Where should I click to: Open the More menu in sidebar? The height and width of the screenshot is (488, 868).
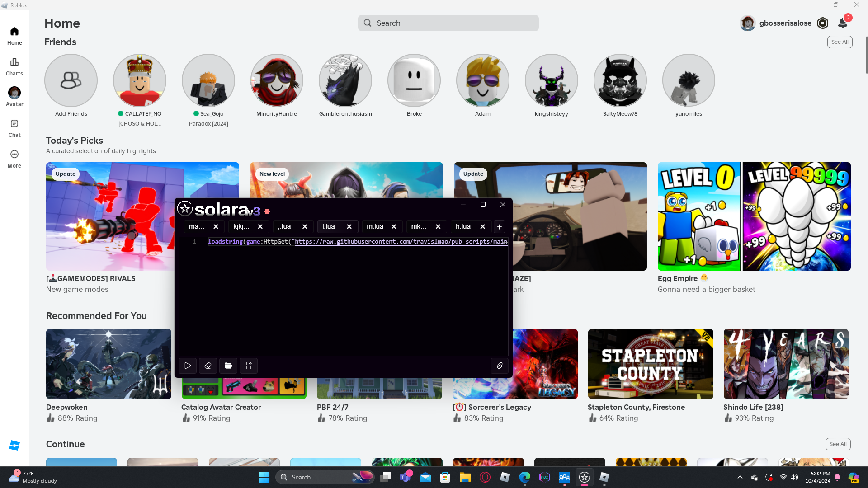[14, 159]
